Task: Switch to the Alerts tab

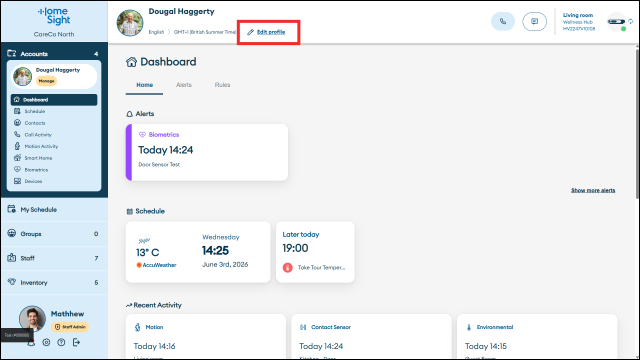Action: (x=184, y=85)
